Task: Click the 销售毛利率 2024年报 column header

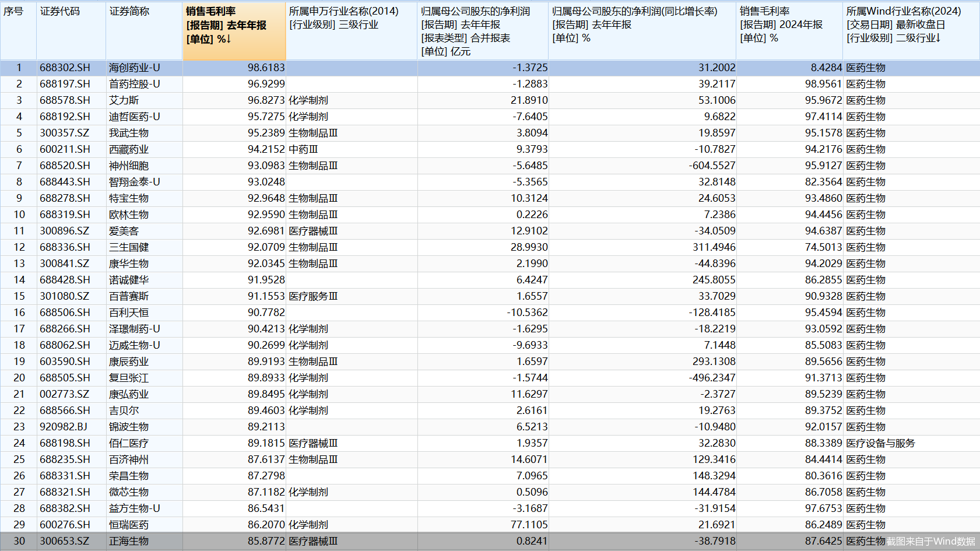Action: point(789,31)
